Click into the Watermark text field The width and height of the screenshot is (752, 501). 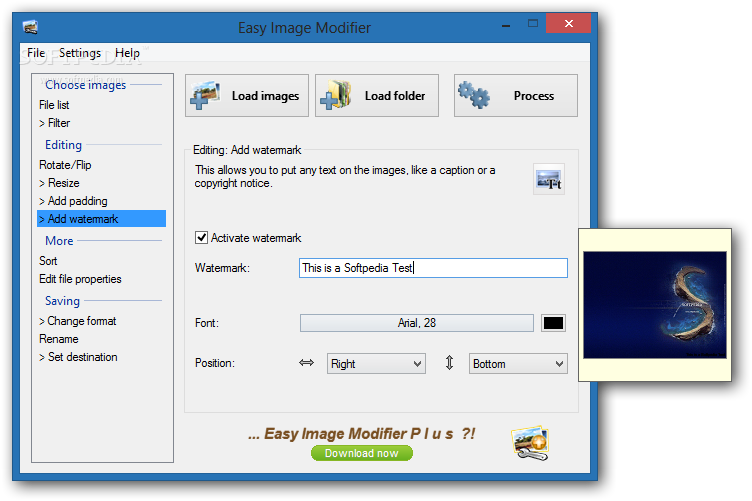433,268
